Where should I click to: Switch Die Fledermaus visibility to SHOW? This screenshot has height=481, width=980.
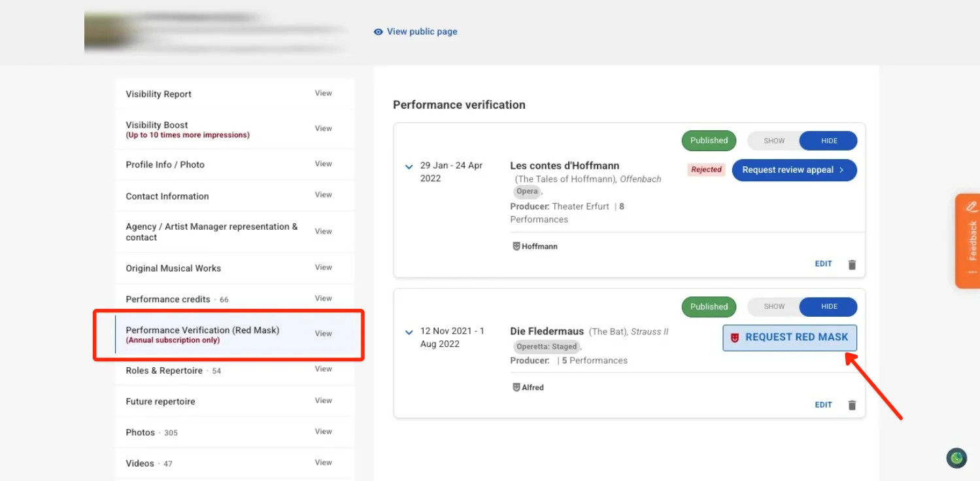point(774,306)
